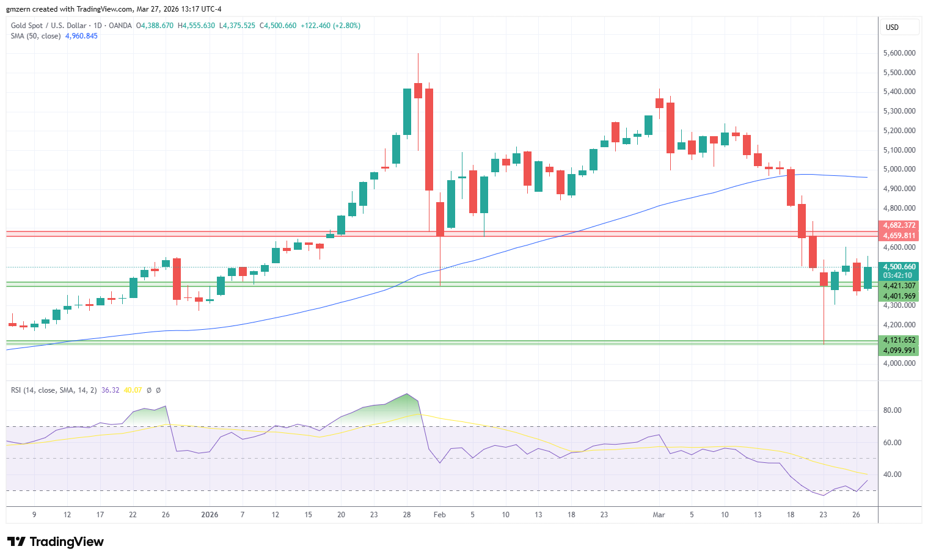This screenshot has height=560, width=928.
Task: Click the red price label 4,659.811
Action: click(899, 236)
